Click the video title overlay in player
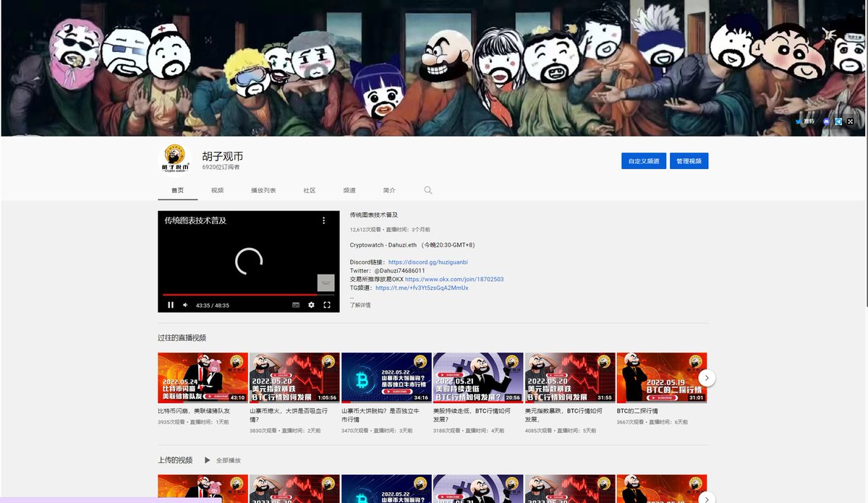This screenshot has height=503, width=868. click(195, 220)
